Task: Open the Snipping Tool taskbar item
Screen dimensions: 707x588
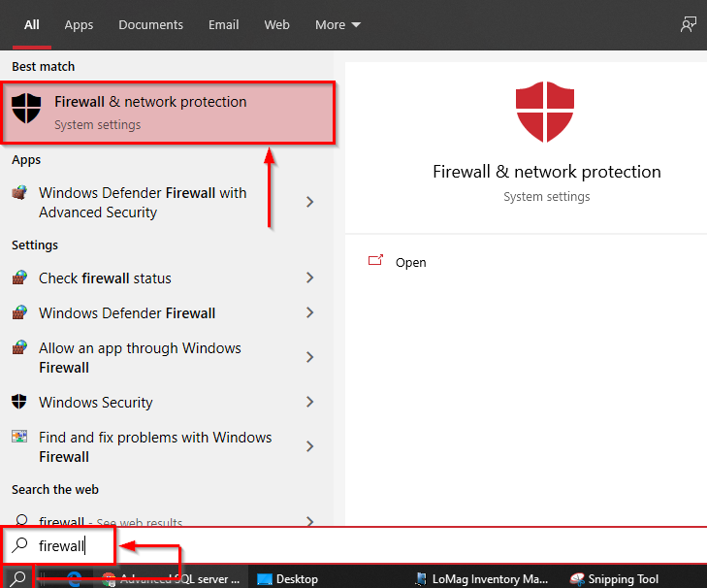Action: (614, 579)
